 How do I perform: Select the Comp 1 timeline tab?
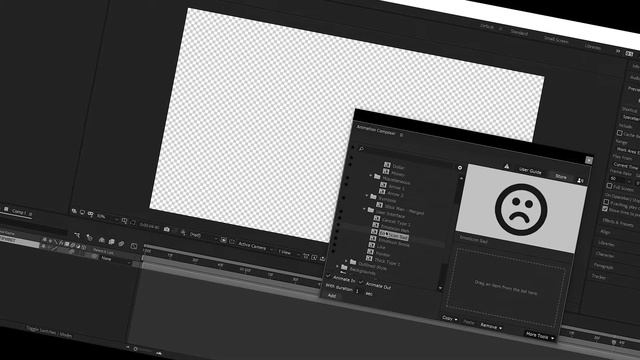coord(19,212)
